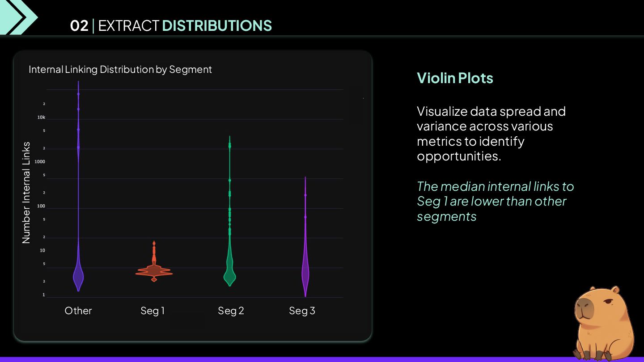Click the italic median internal links note
644x362 pixels.
click(x=495, y=201)
